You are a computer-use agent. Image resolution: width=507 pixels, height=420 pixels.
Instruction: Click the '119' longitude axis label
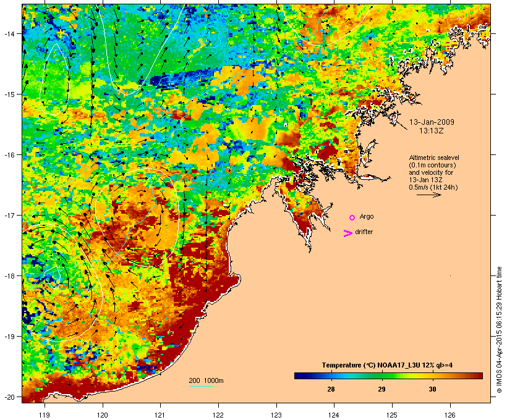(x=45, y=415)
